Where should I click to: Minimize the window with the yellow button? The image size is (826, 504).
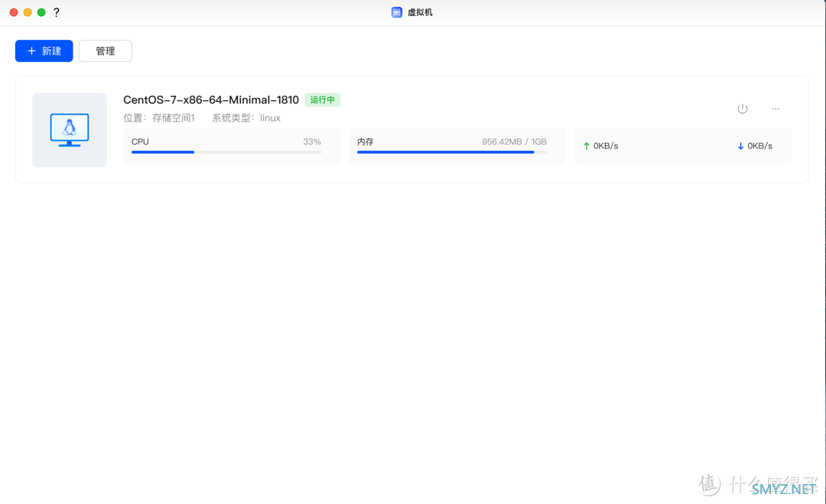tap(28, 12)
